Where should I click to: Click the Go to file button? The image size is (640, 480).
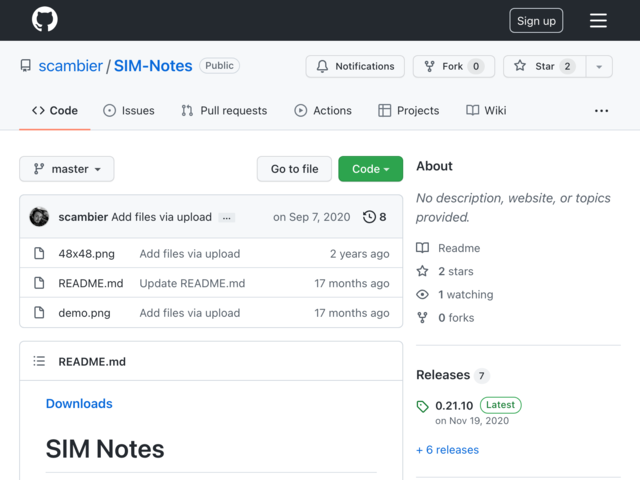[294, 169]
